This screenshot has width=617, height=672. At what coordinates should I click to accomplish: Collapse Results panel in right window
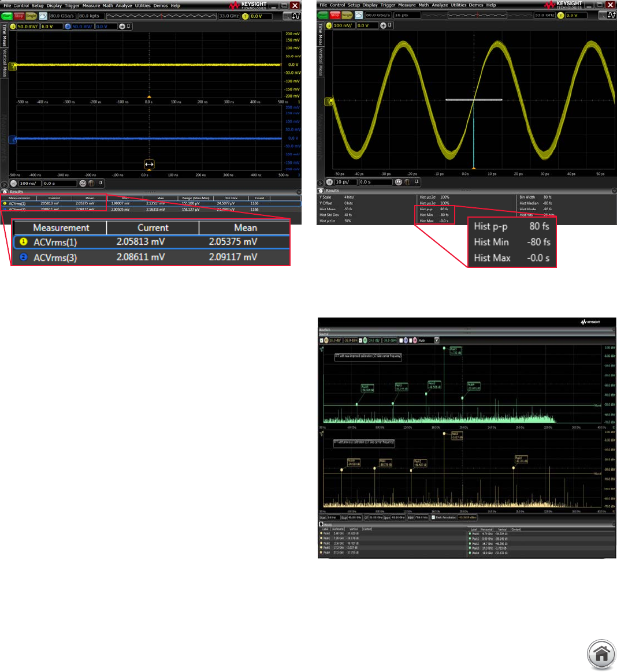[614, 191]
